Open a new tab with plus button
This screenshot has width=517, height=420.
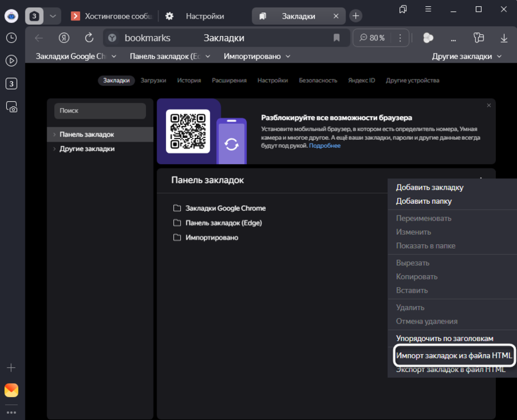pos(355,16)
